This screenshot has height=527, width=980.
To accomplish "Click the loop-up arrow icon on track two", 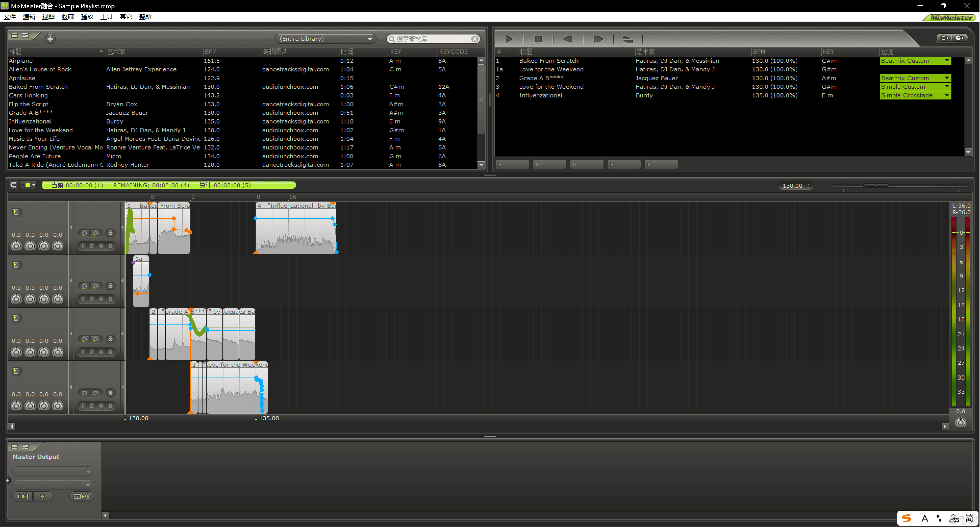I will click(84, 286).
